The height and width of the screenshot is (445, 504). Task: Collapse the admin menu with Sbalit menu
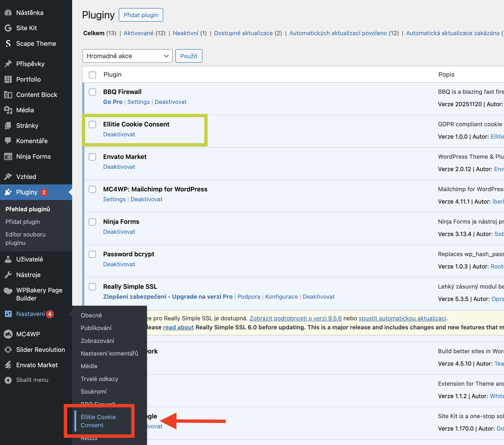click(x=8, y=380)
